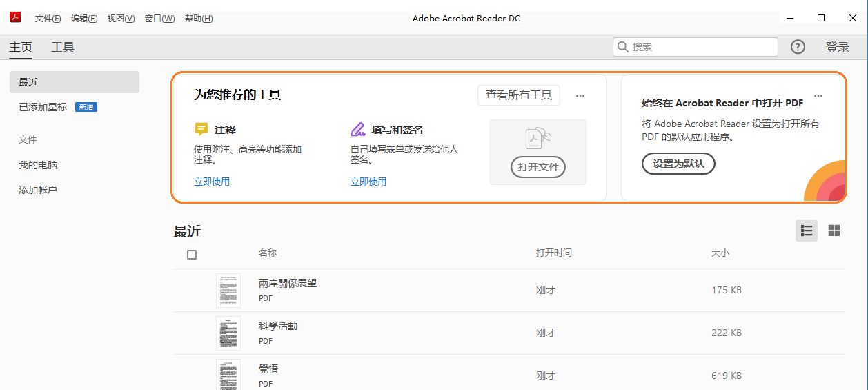The width and height of the screenshot is (868, 390).
Task: Click the Adobe Acrobat logo in title bar
Action: (14, 18)
